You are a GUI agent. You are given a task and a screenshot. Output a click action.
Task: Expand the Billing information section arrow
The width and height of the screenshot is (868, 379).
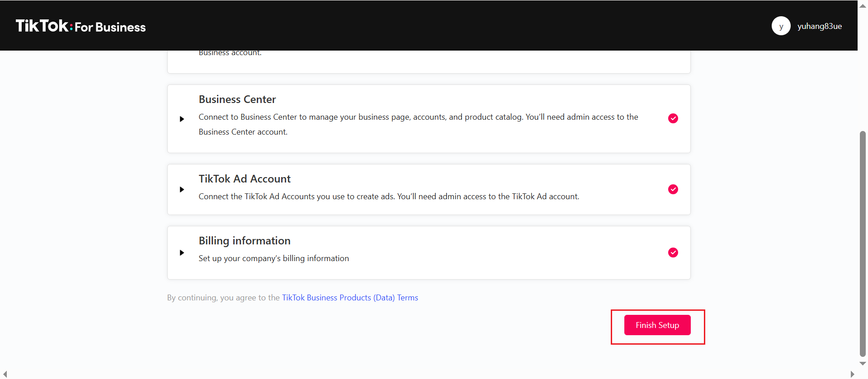click(x=182, y=253)
